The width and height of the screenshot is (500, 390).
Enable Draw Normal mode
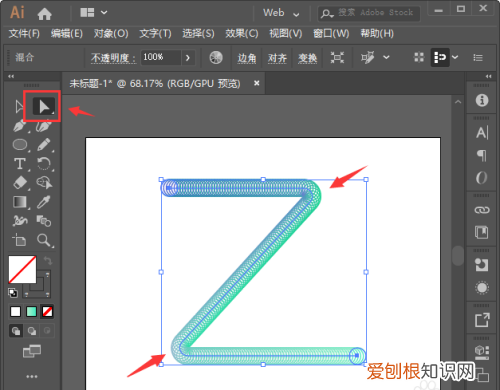[x=16, y=331]
